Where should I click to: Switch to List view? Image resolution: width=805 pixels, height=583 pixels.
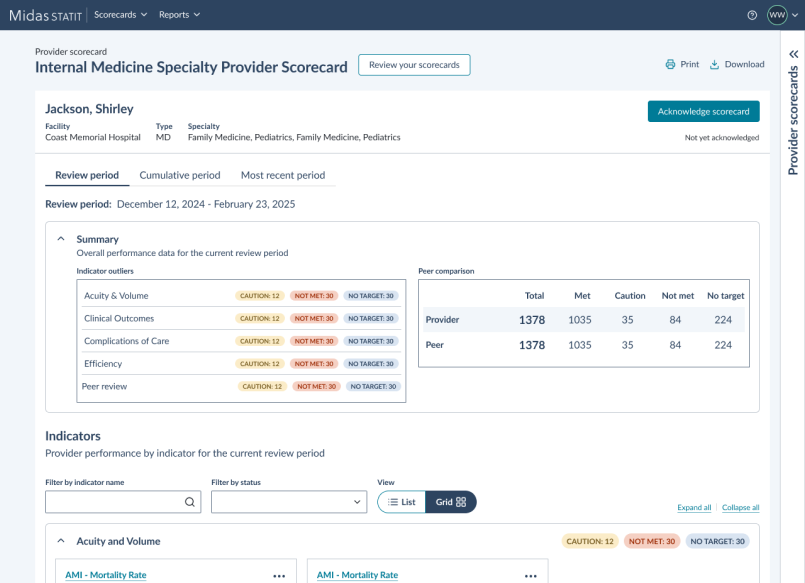coord(401,502)
